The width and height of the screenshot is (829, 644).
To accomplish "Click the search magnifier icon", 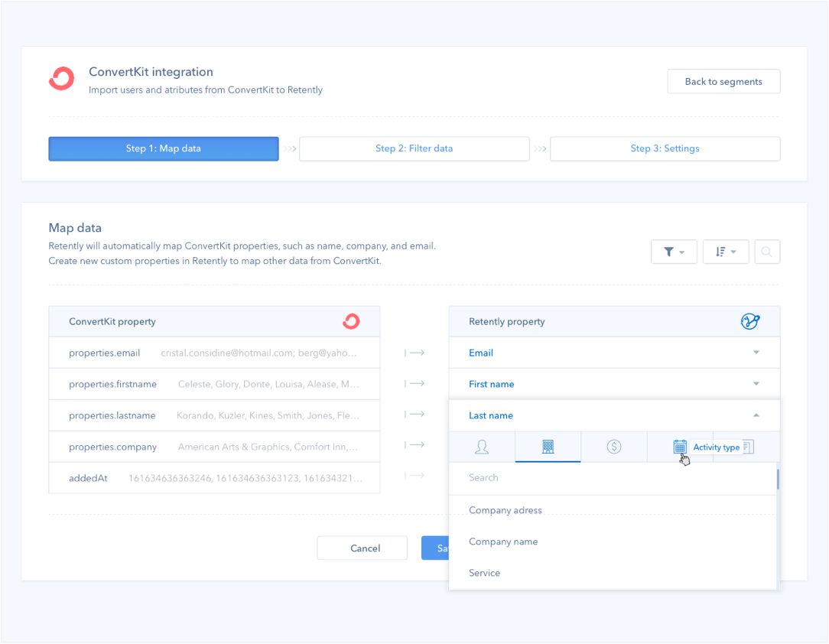I will pyautogui.click(x=767, y=252).
